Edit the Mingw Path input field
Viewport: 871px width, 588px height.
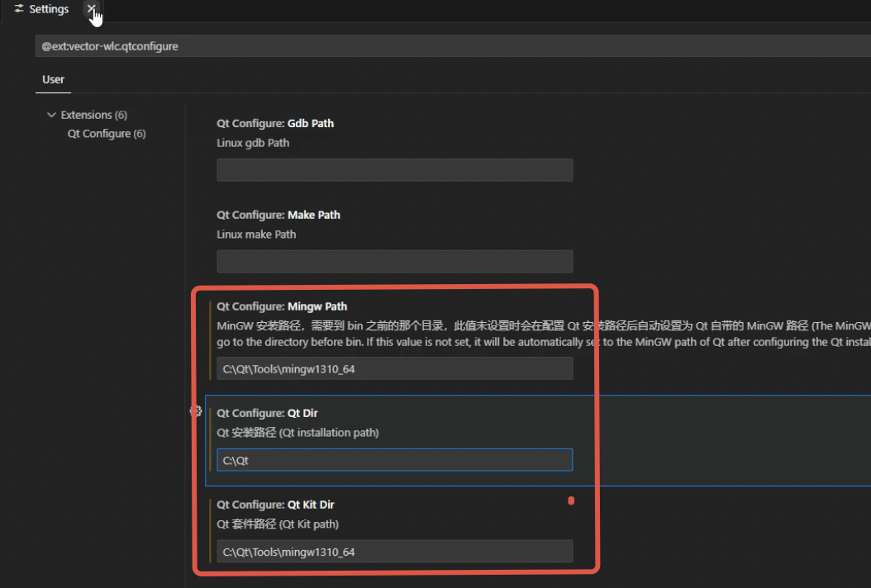(394, 368)
